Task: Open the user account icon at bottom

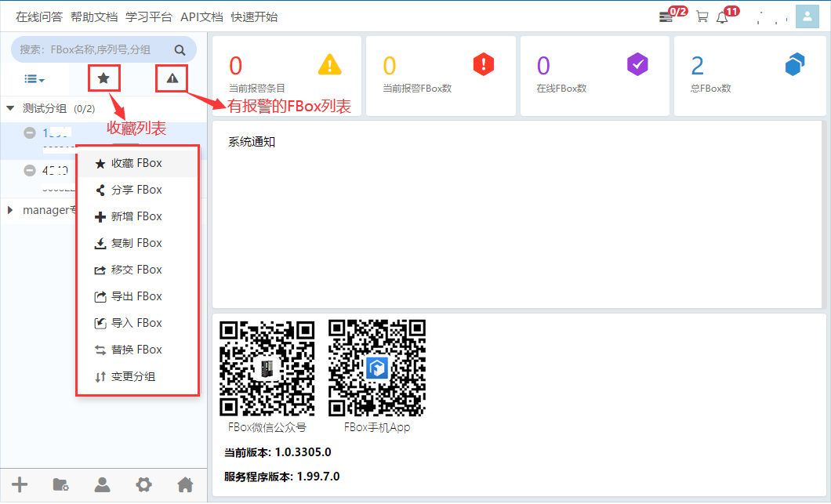Action: click(102, 484)
